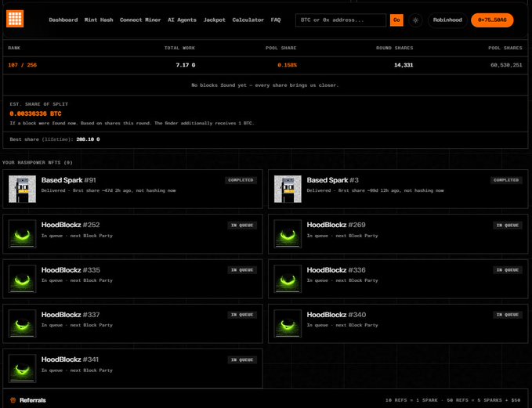The width and height of the screenshot is (532, 408).
Task: Open HoodBlockz #340 thumbnail image
Action: tap(288, 323)
